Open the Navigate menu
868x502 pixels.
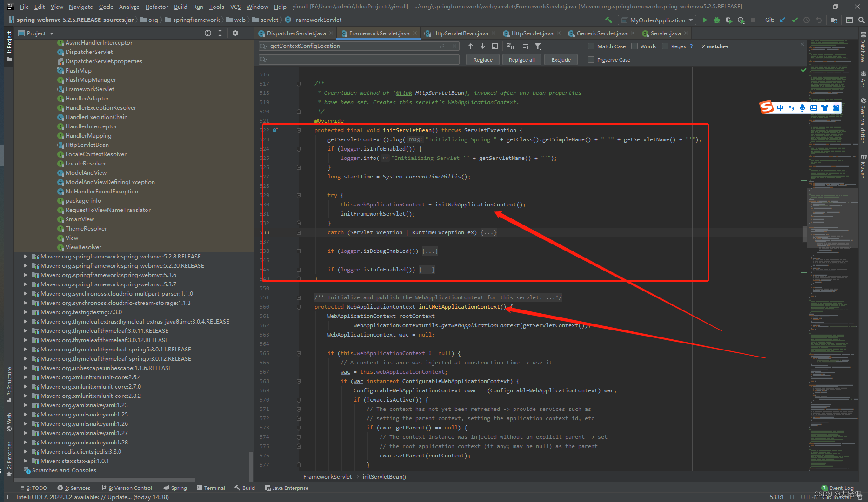click(81, 7)
